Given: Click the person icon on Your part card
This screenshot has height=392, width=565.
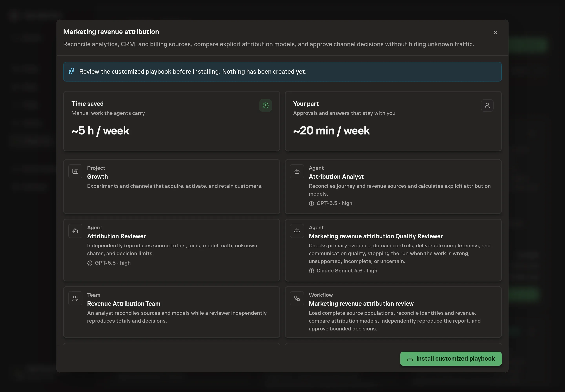Looking at the screenshot, I should [487, 105].
